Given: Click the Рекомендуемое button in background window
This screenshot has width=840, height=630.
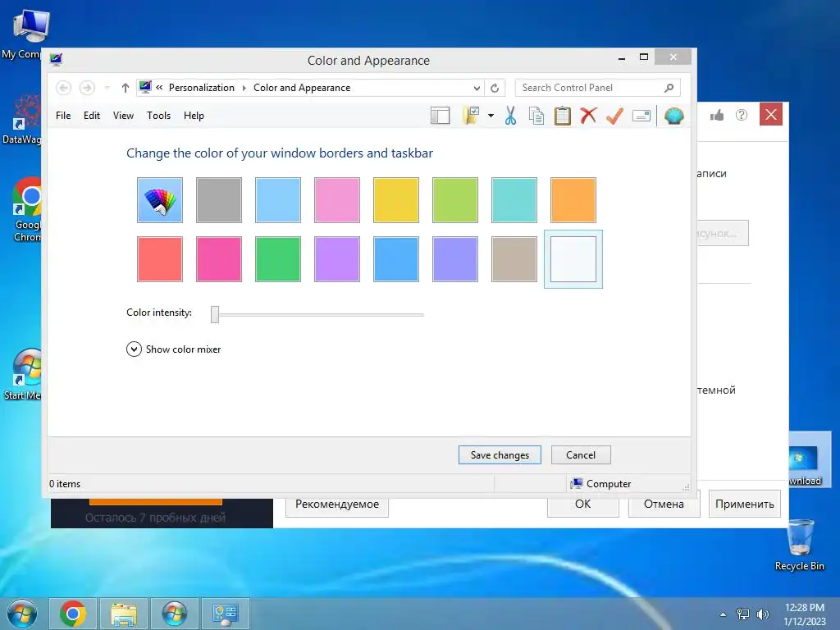Looking at the screenshot, I should point(337,504).
